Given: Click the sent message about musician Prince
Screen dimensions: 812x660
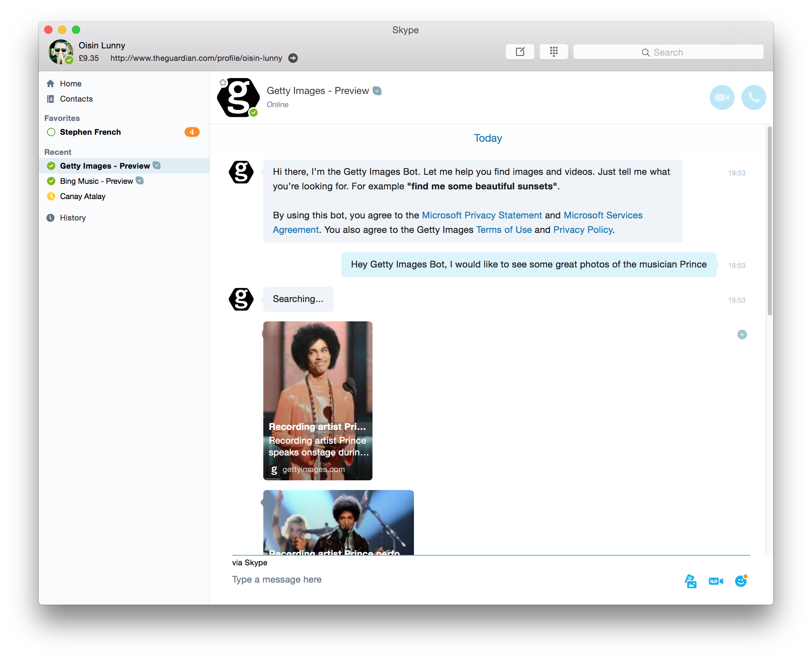Looking at the screenshot, I should (528, 265).
